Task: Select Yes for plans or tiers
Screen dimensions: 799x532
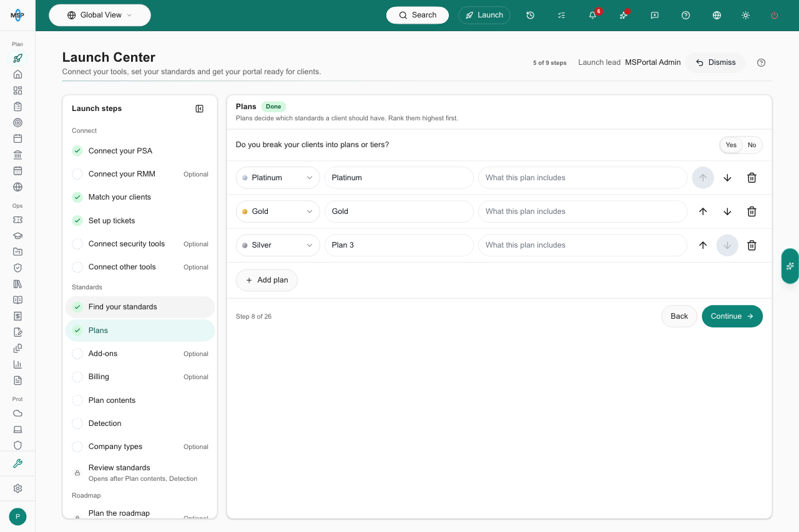Action: click(x=731, y=145)
